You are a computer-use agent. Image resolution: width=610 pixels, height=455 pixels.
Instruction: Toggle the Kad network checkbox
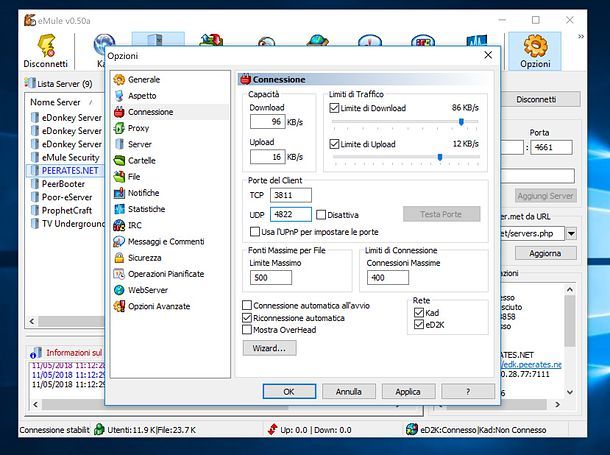[x=419, y=313]
